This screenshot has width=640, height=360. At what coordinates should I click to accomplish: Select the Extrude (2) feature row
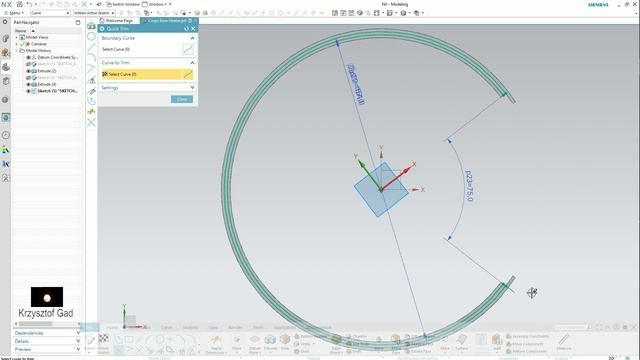(x=47, y=71)
